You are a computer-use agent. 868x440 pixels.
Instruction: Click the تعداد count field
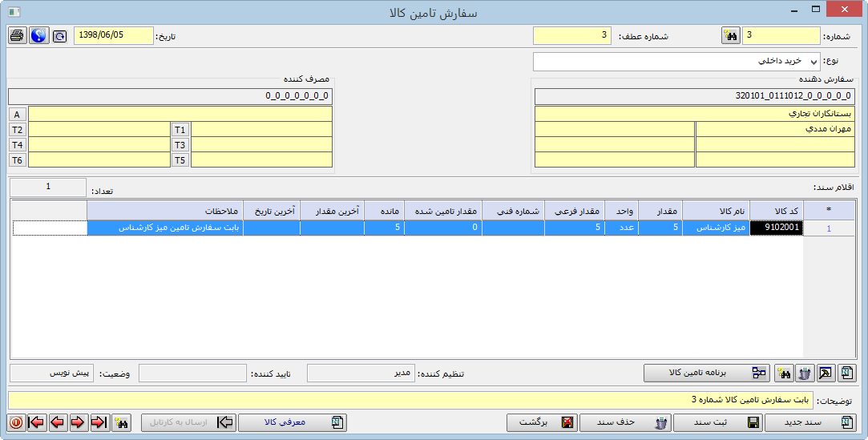coord(48,187)
